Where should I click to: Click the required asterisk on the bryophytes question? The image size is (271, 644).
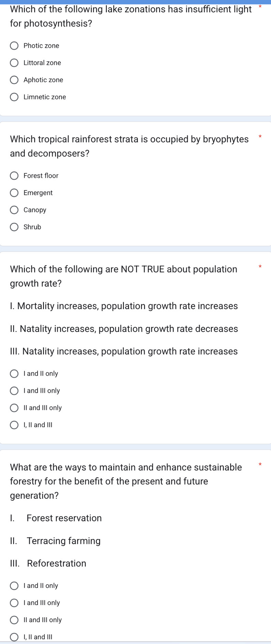coord(260,136)
